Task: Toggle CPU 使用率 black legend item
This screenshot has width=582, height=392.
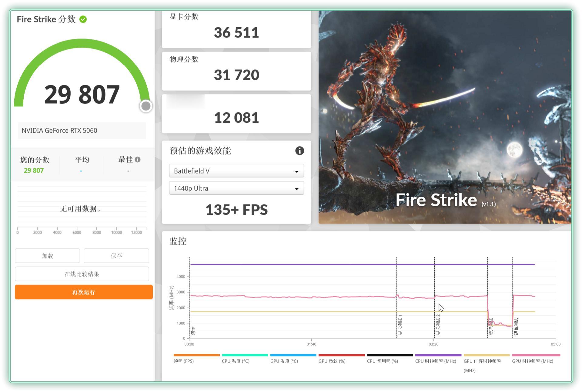Action: [x=390, y=355]
